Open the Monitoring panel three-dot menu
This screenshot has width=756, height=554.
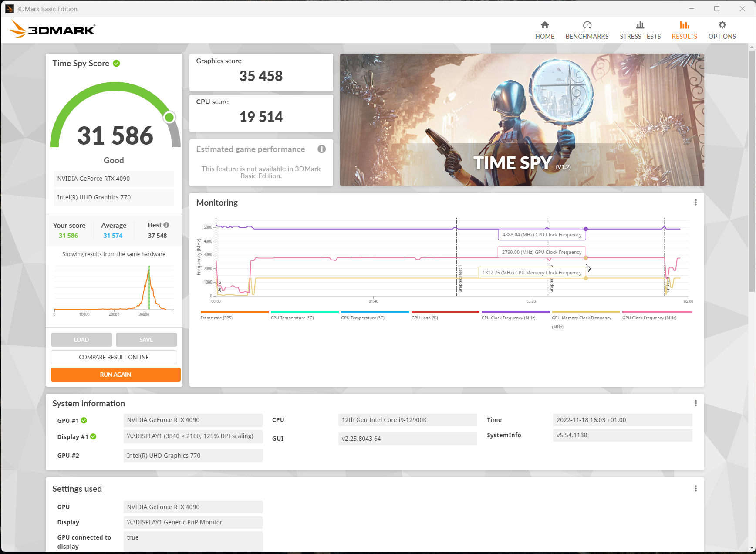[x=695, y=203]
